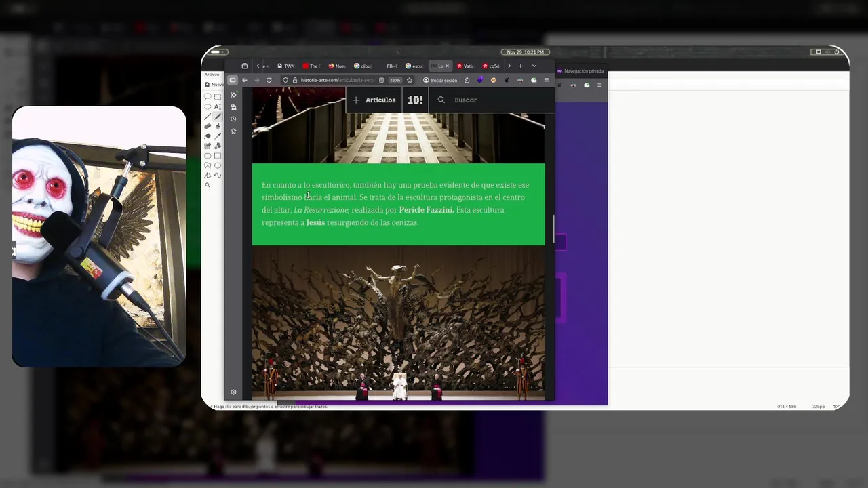Image resolution: width=868 pixels, height=488 pixels.
Task: Open the Firefox hamburger menu
Action: coord(547,80)
